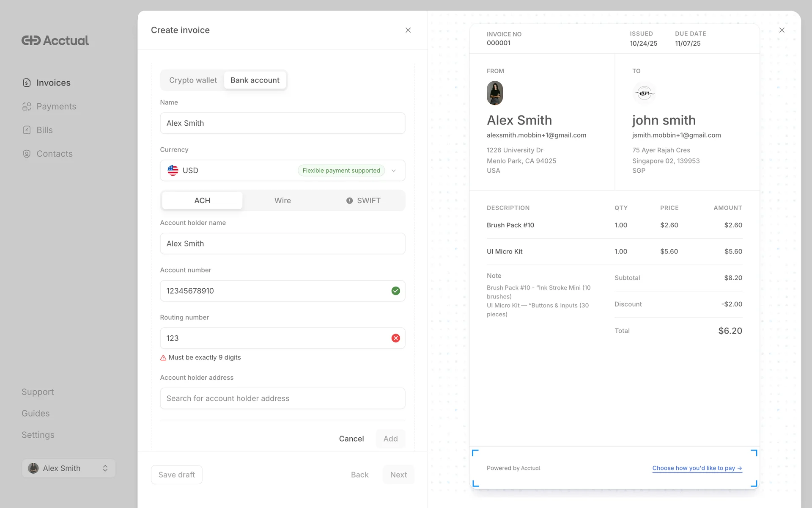
Task: Click the Bills sidebar icon
Action: (x=27, y=130)
